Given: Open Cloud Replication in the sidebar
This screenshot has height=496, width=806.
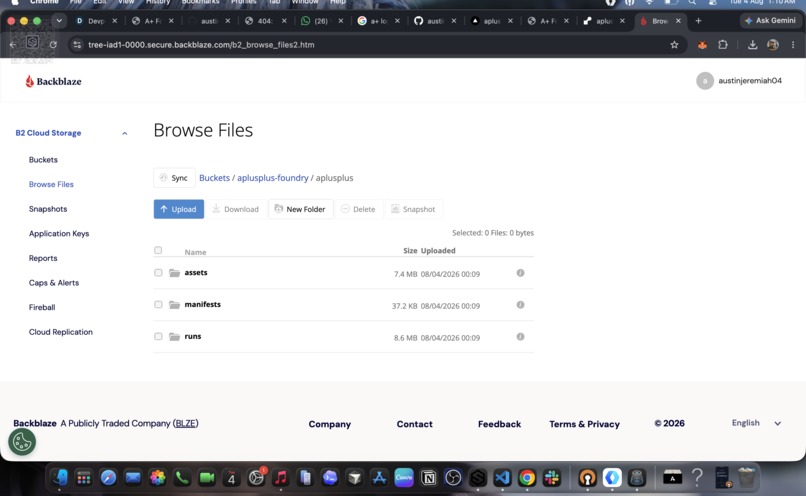Looking at the screenshot, I should 61,332.
